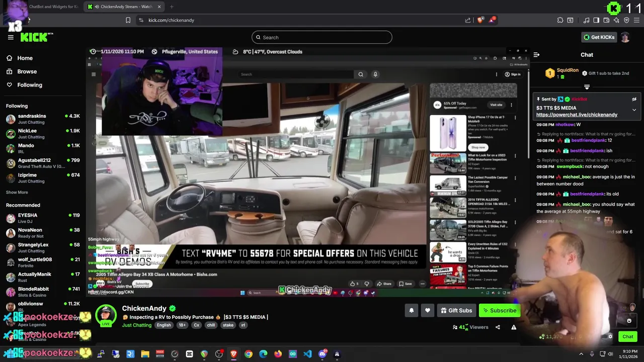Open EYESHA recommended channel
Viewport: 644px width, 362px height.
tap(43, 218)
